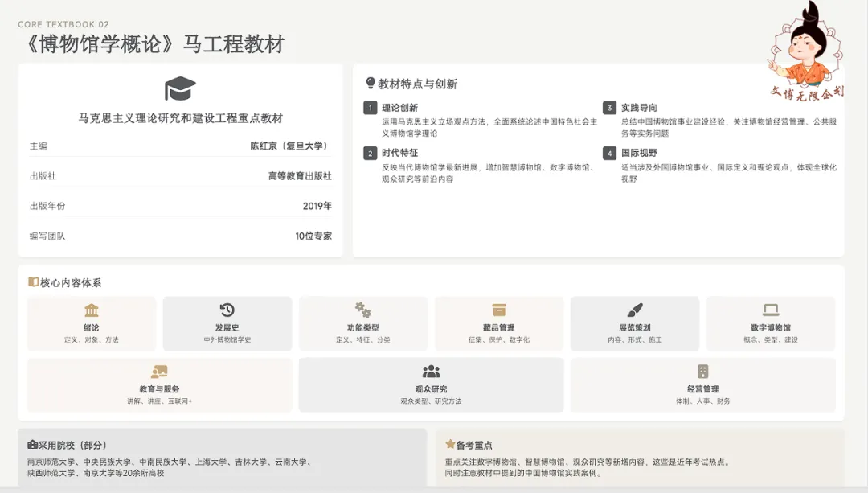Click the 国际视野 heading

point(639,153)
